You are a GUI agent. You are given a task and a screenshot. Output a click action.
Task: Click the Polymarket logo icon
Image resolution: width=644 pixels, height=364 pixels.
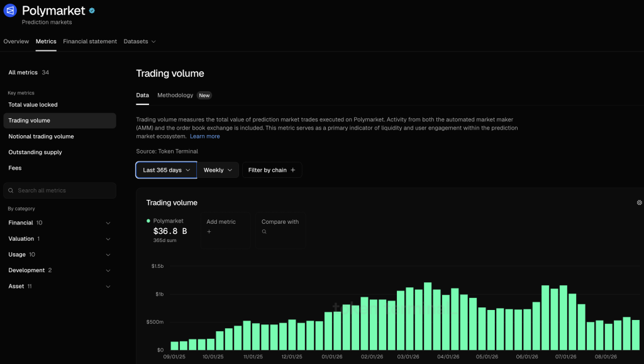tap(10, 10)
